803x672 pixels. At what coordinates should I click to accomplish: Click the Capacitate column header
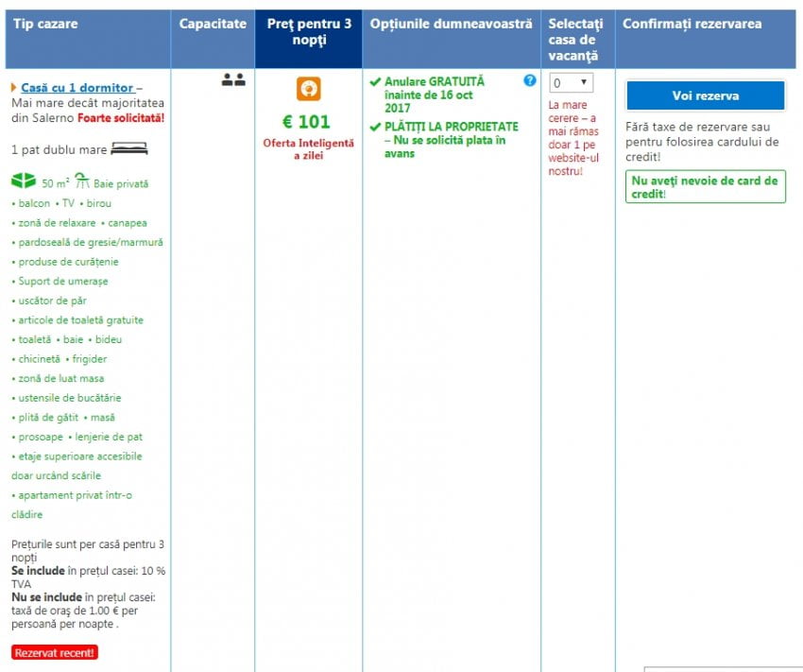click(213, 24)
